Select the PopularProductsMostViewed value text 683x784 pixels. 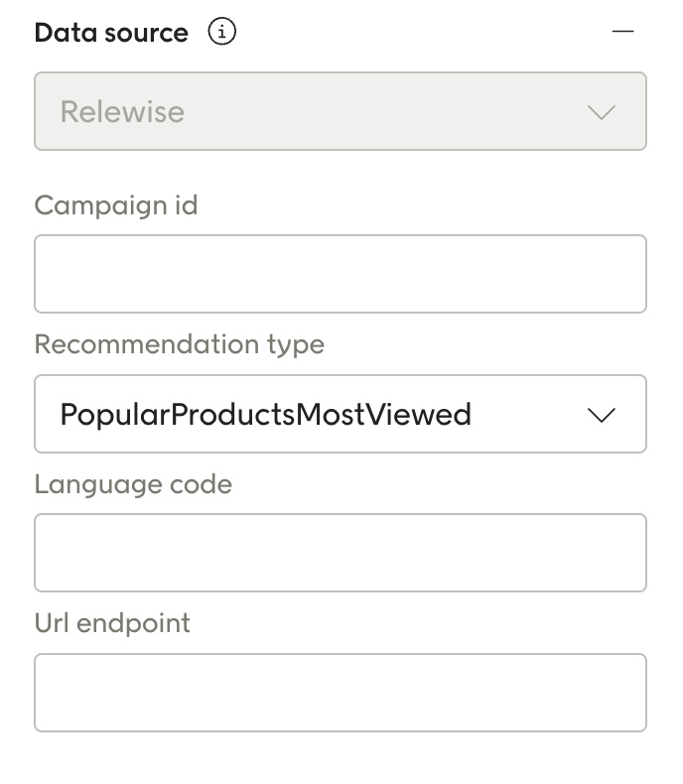coord(265,414)
